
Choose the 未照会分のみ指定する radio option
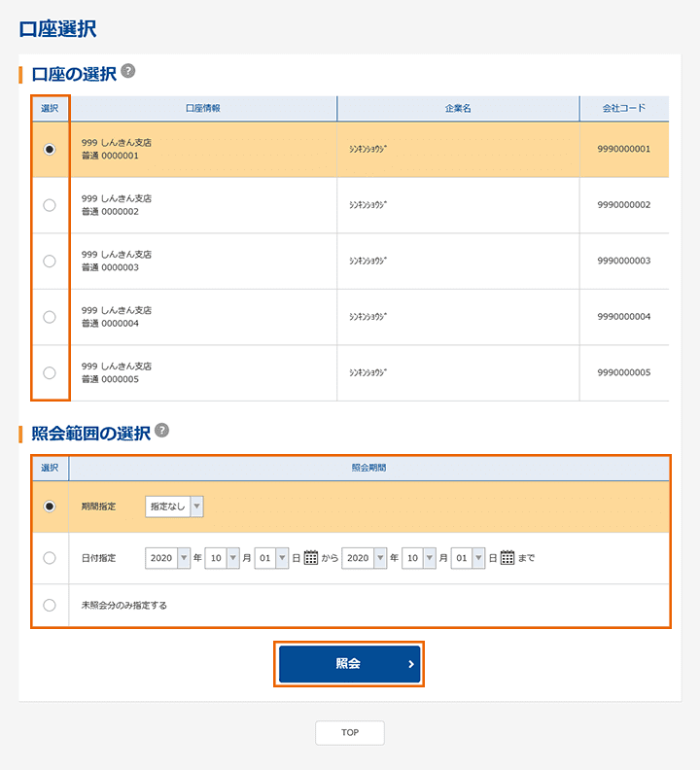pyautogui.click(x=50, y=605)
